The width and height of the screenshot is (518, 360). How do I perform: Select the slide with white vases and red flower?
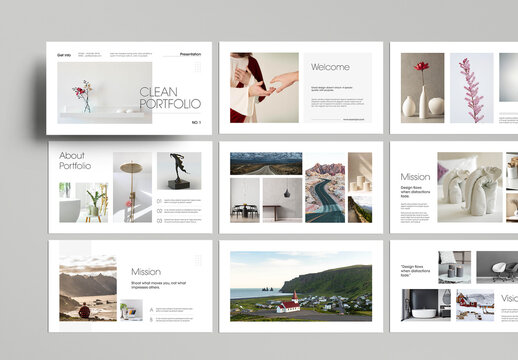(x=454, y=88)
